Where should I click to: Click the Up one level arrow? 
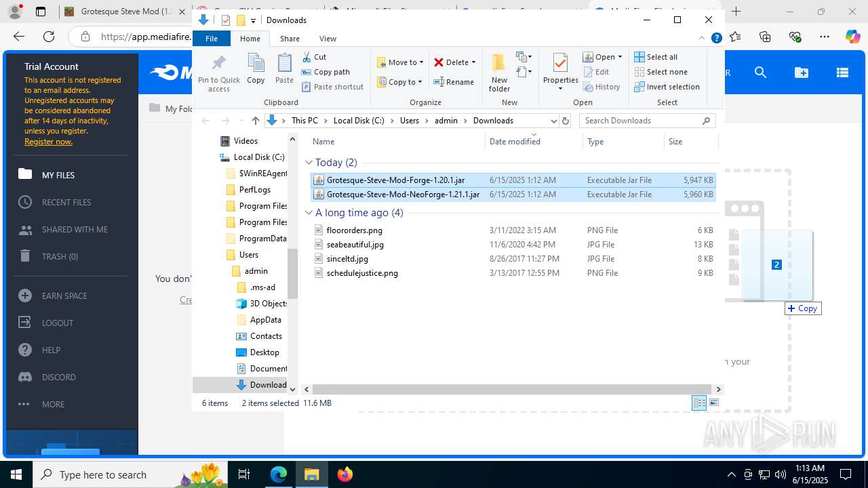click(255, 121)
